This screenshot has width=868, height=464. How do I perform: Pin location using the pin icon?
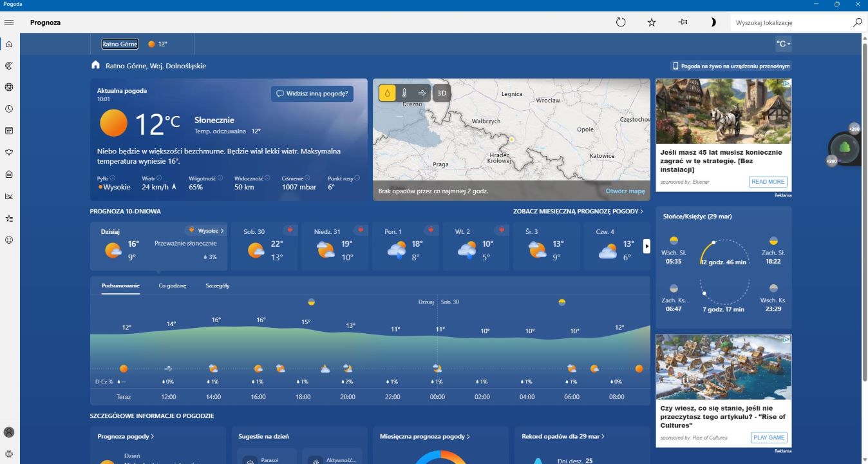683,23
